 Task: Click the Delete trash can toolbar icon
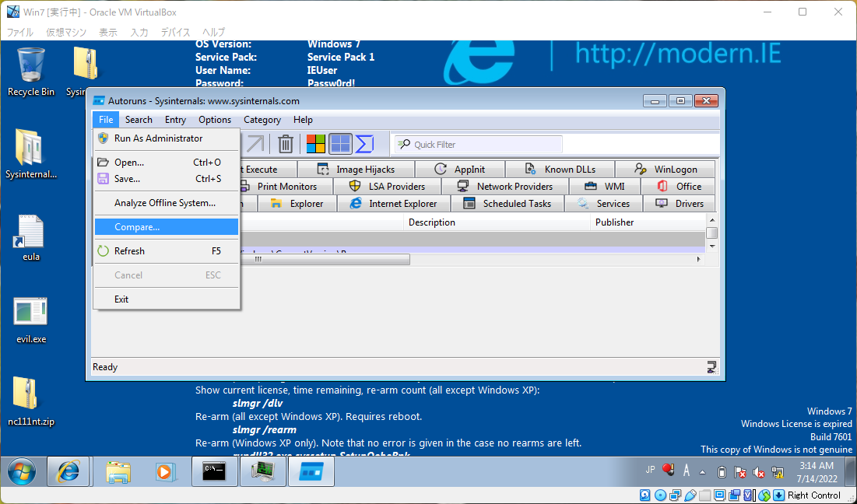(x=286, y=144)
